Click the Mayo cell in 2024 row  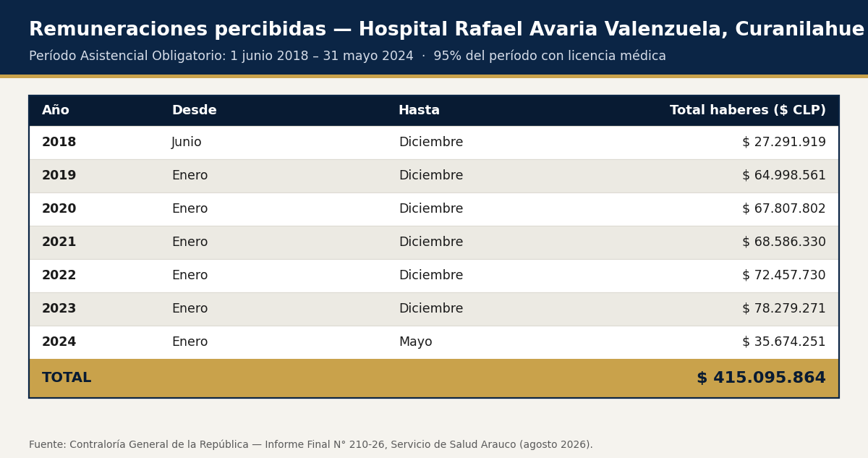415,342
